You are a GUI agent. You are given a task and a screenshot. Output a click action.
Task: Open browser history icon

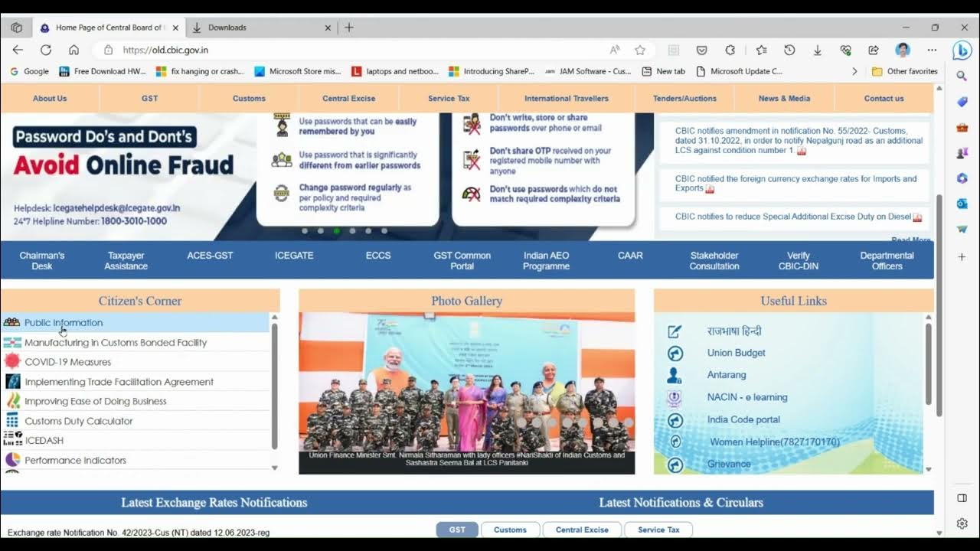[x=789, y=50]
